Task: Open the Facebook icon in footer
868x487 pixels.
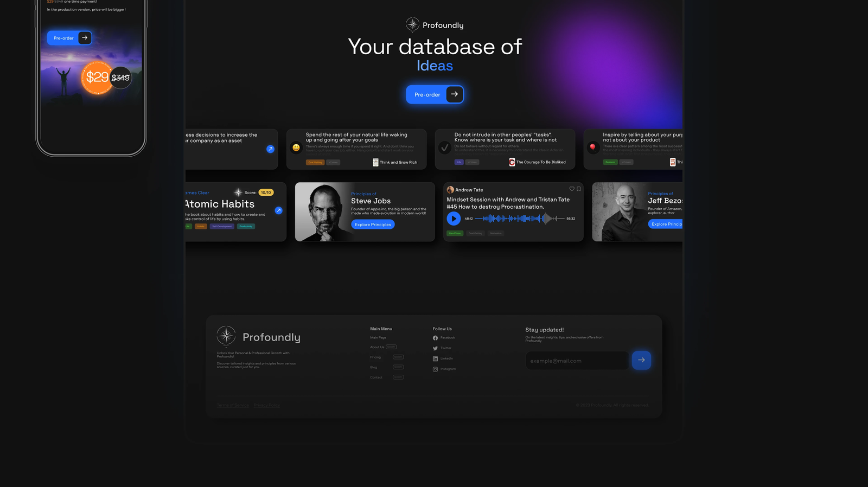Action: (435, 338)
